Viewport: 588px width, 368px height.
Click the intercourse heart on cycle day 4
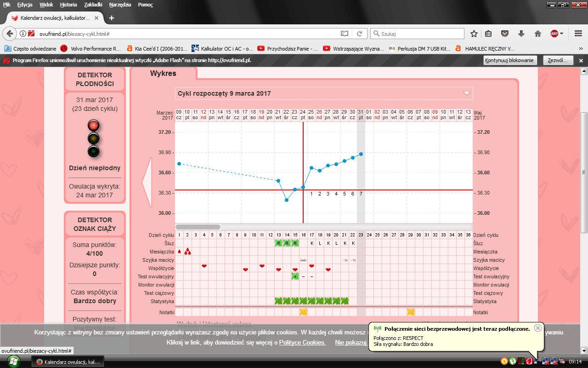(204, 267)
